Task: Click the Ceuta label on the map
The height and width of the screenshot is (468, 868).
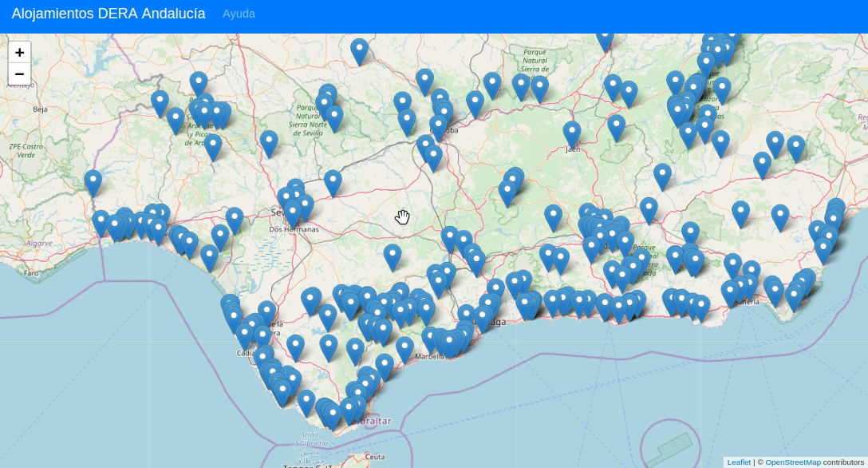Action: tap(375, 456)
